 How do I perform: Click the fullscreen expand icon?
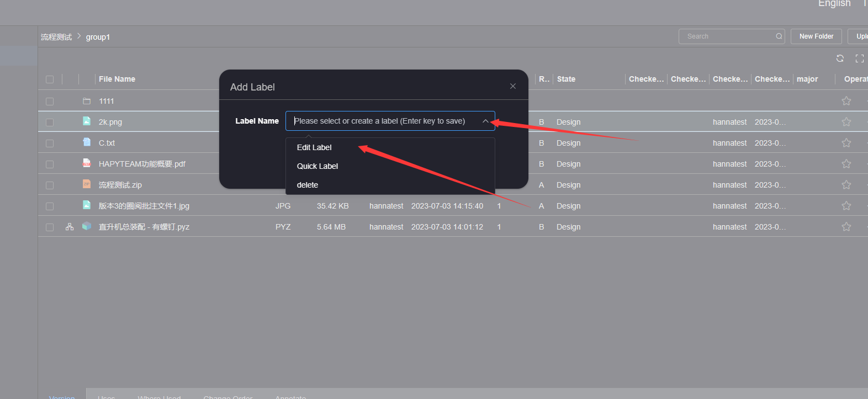[x=860, y=58]
